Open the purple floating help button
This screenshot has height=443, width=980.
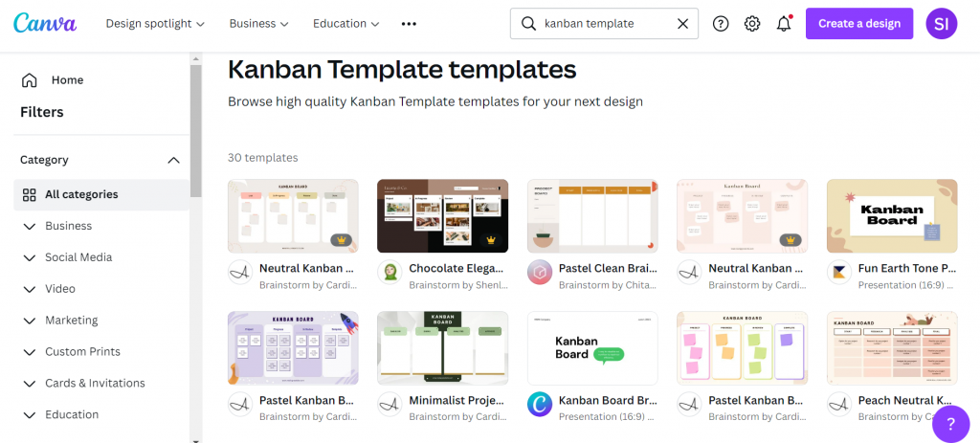pos(949,423)
